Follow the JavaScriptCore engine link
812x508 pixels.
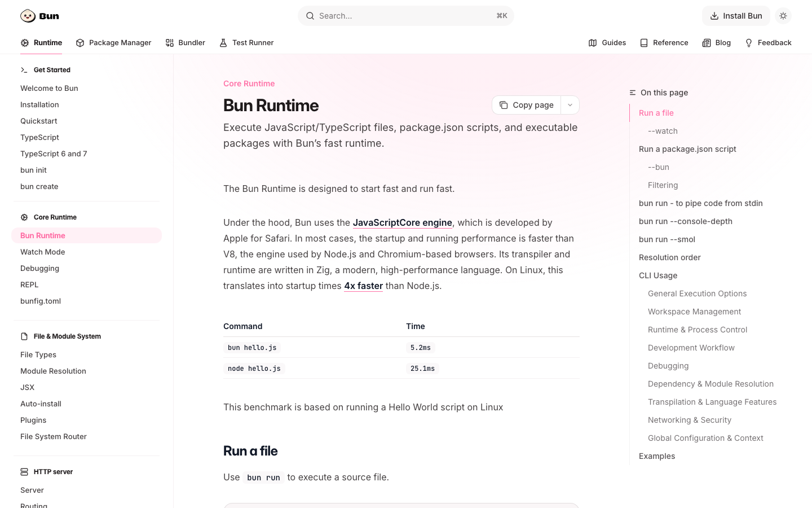click(403, 222)
